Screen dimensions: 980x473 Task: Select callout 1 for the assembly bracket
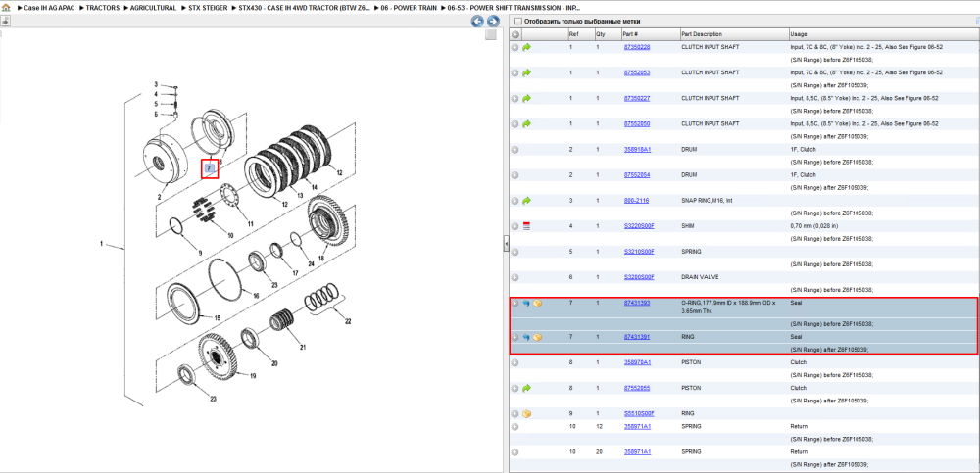click(x=101, y=244)
